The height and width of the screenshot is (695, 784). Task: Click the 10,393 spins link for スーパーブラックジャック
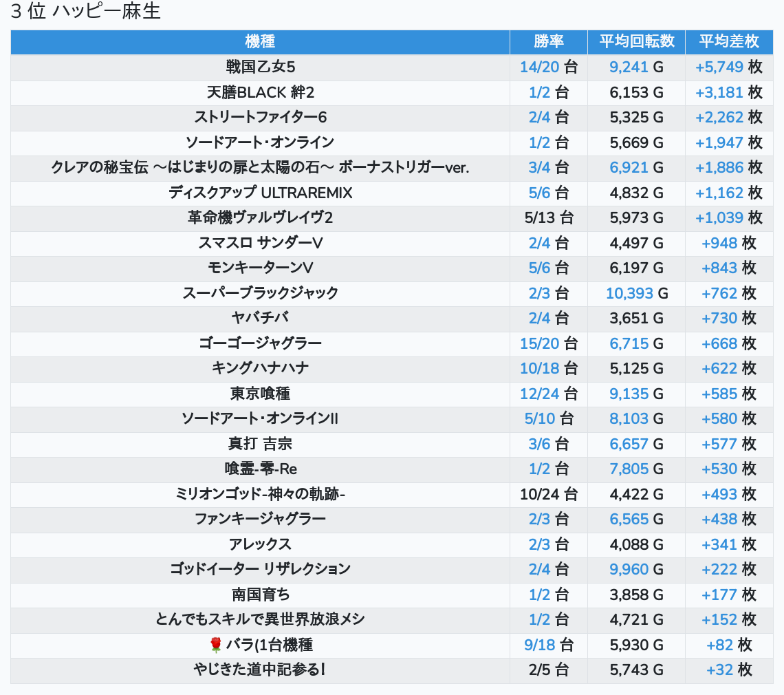pyautogui.click(x=629, y=293)
